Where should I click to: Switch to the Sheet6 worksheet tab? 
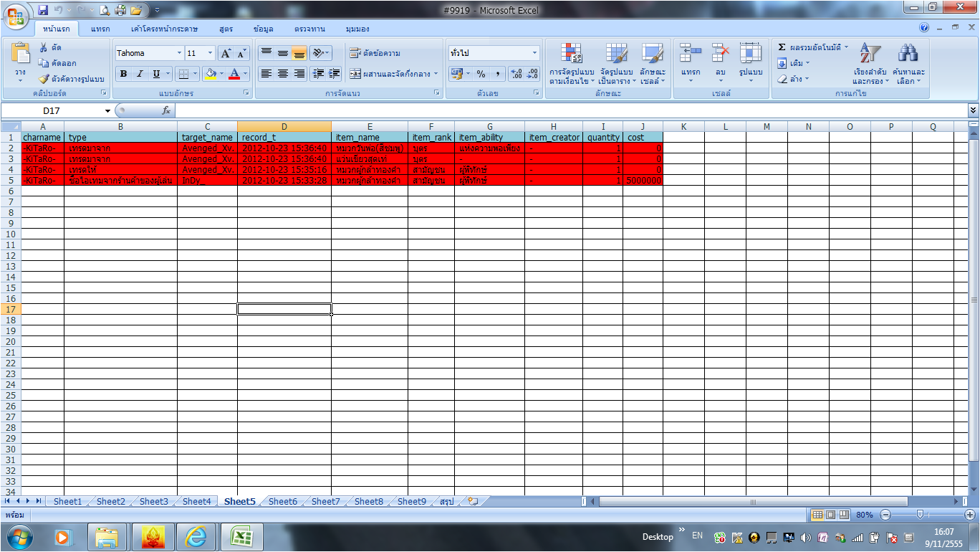[x=282, y=501]
